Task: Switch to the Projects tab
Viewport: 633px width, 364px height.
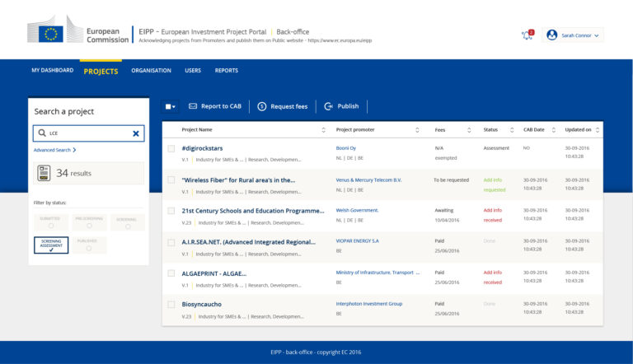Action: coord(101,72)
